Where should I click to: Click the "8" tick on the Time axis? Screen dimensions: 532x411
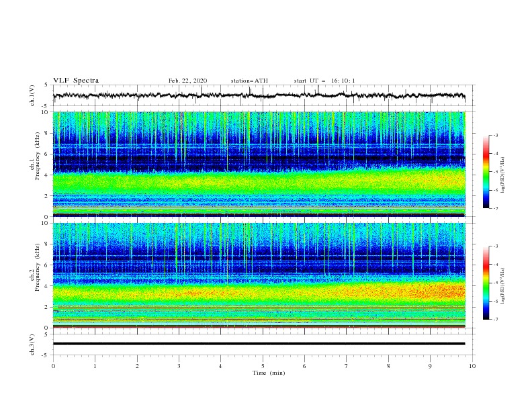[388, 366]
